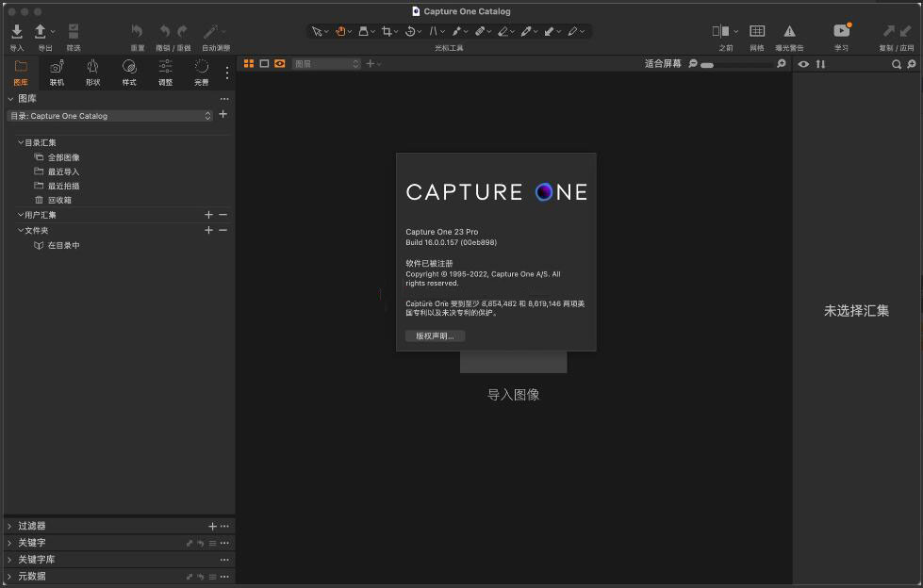Image resolution: width=923 pixels, height=588 pixels.
Task: Expand the 元数据 panel
Action: pos(9,577)
